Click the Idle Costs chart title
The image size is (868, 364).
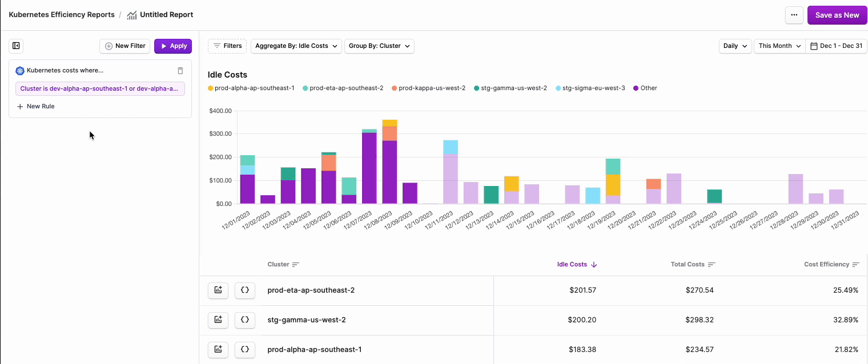[x=227, y=75]
